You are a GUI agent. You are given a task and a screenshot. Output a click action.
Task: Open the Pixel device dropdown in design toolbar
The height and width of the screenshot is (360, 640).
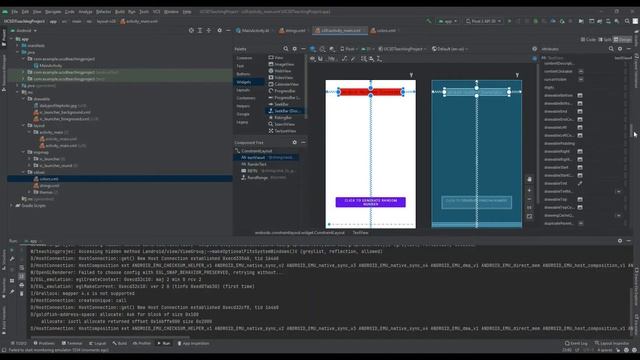pyautogui.click(x=349, y=49)
